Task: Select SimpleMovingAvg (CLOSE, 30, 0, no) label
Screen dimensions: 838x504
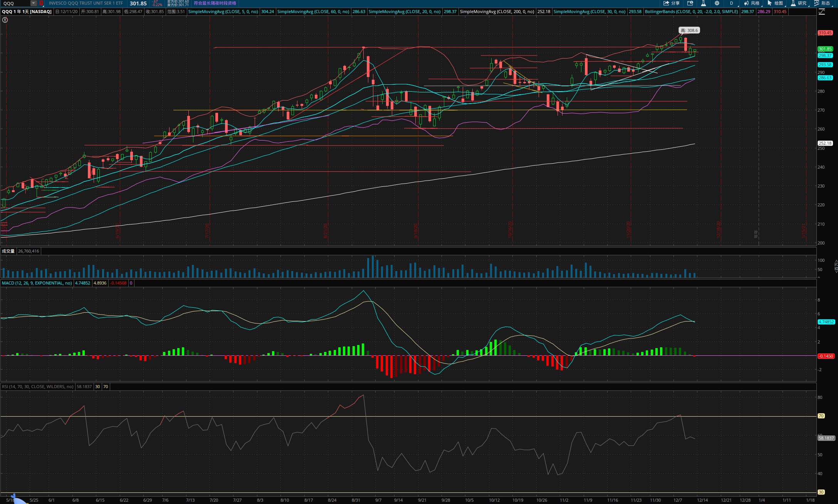Action: coord(589,12)
